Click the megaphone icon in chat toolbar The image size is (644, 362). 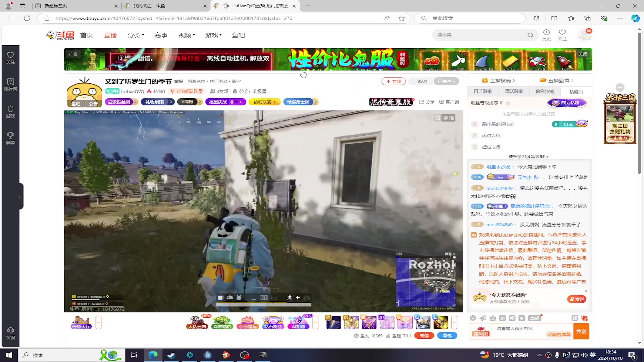483,318
